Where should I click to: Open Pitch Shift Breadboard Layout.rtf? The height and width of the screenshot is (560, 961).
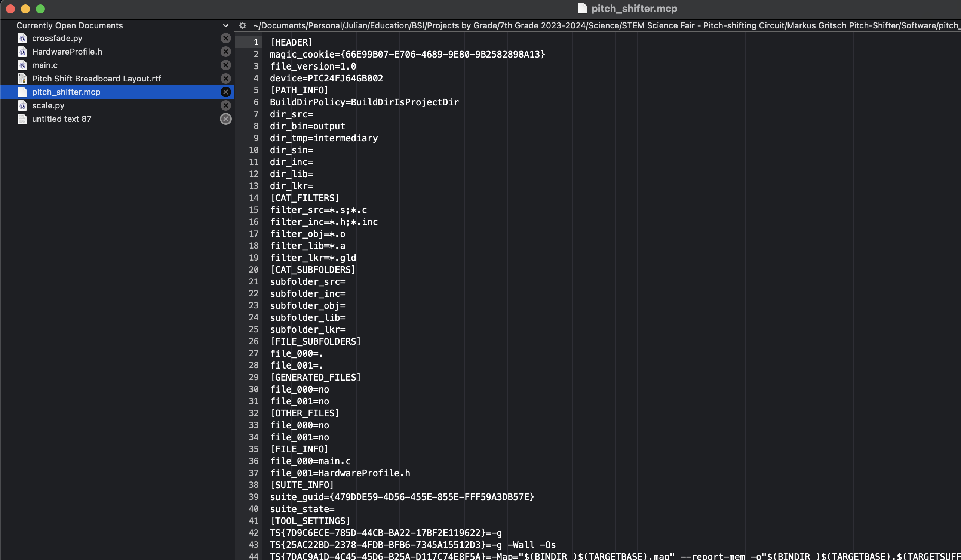click(x=96, y=79)
